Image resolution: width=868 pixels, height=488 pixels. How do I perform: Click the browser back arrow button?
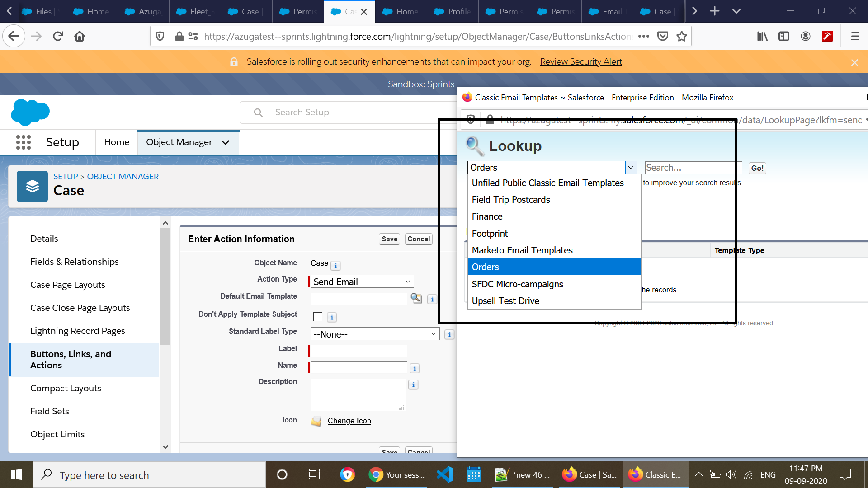14,36
